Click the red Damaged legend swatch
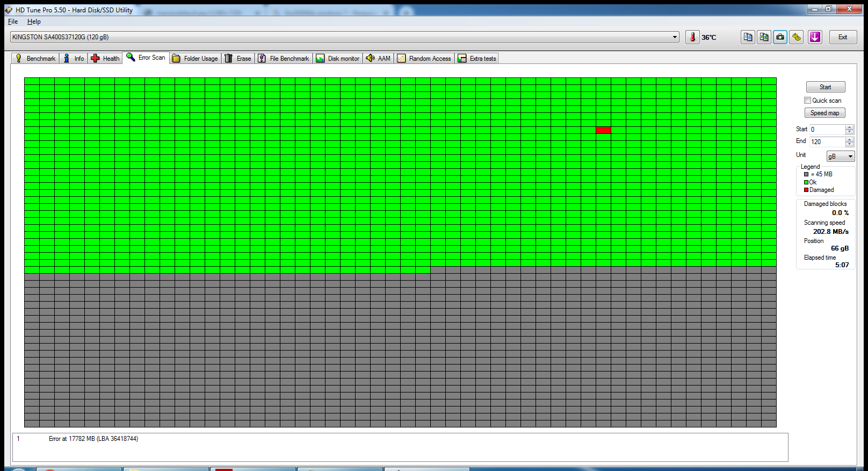The width and height of the screenshot is (868, 471). pos(806,190)
